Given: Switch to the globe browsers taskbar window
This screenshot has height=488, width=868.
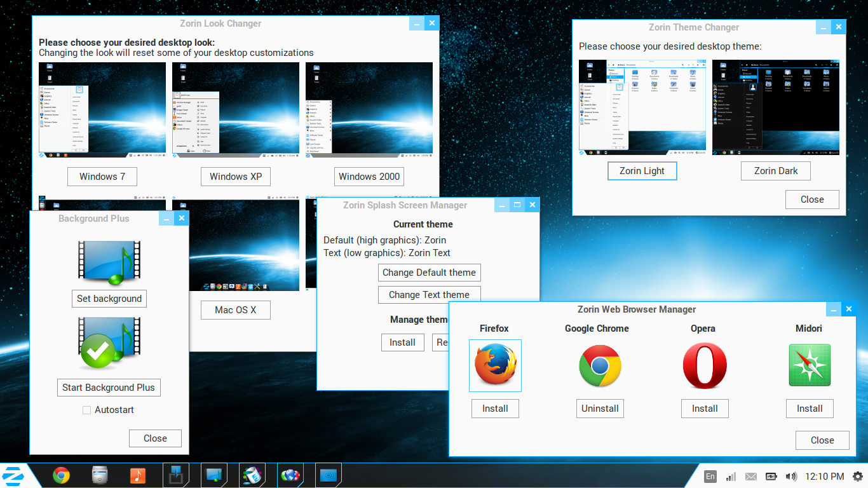Looking at the screenshot, I should (x=290, y=475).
